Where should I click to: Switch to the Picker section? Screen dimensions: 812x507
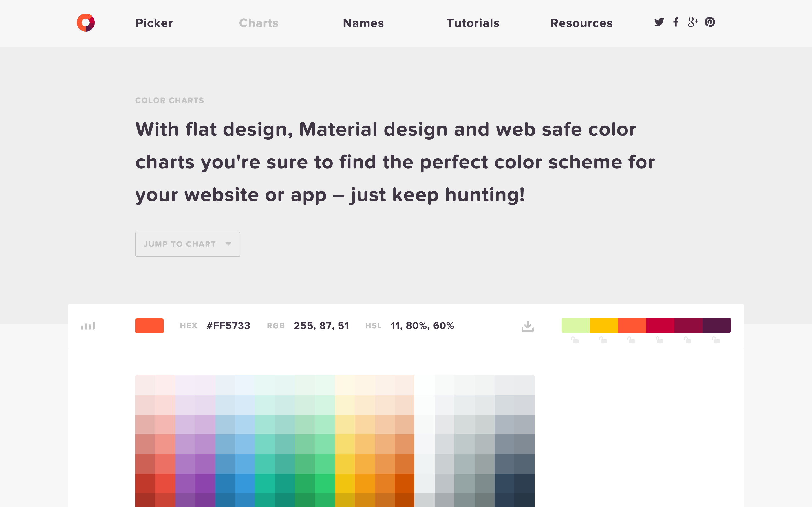click(x=154, y=23)
